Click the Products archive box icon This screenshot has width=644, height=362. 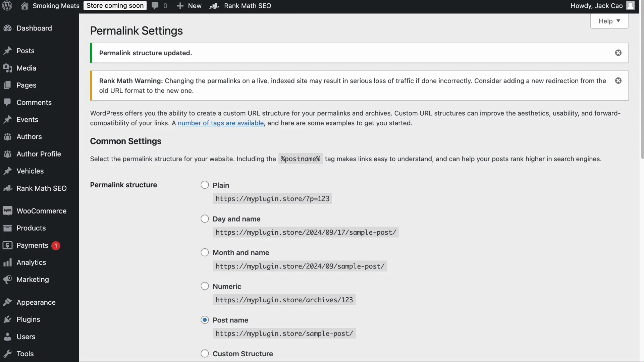click(7, 228)
